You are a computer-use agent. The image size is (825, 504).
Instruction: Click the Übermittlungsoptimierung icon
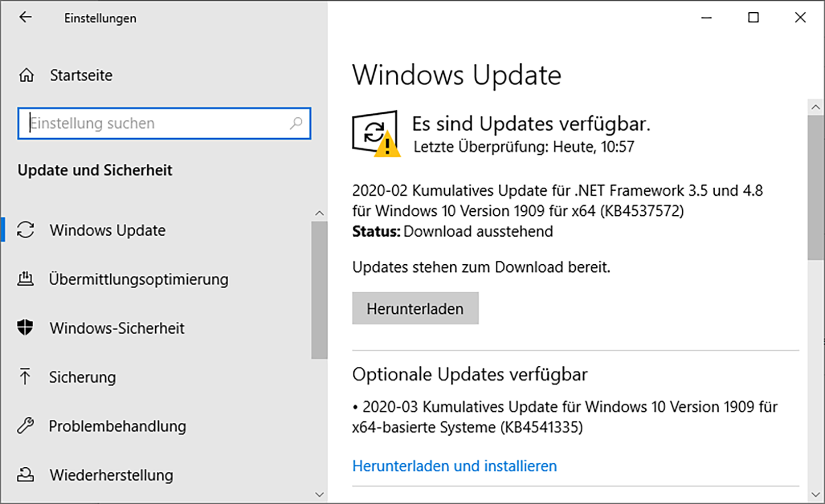26,279
